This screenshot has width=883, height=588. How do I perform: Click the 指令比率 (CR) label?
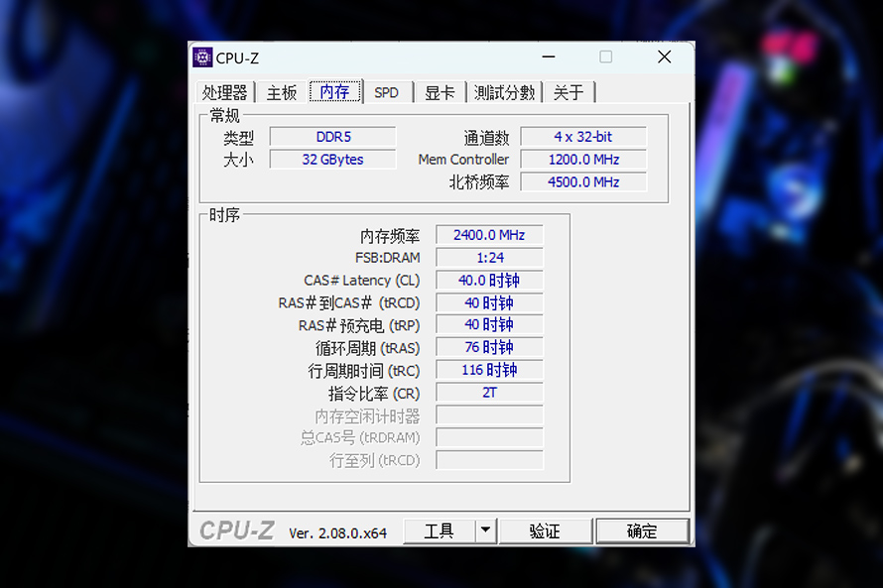374,394
